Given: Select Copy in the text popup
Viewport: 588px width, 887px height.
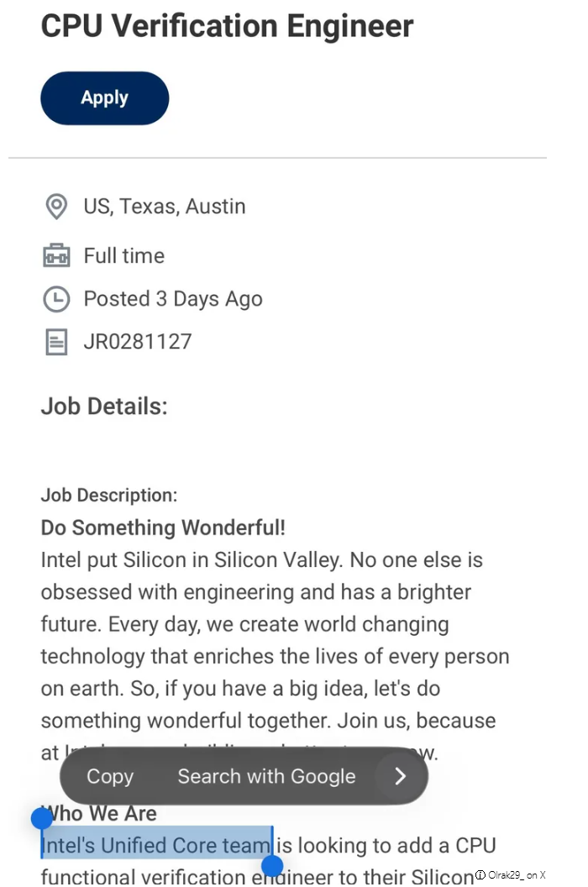Looking at the screenshot, I should (110, 776).
